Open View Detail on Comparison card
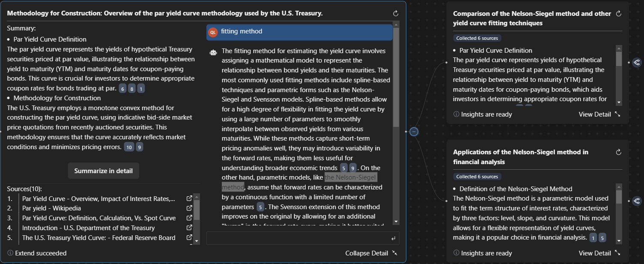Viewport: 644px width, 264px height. click(599, 114)
